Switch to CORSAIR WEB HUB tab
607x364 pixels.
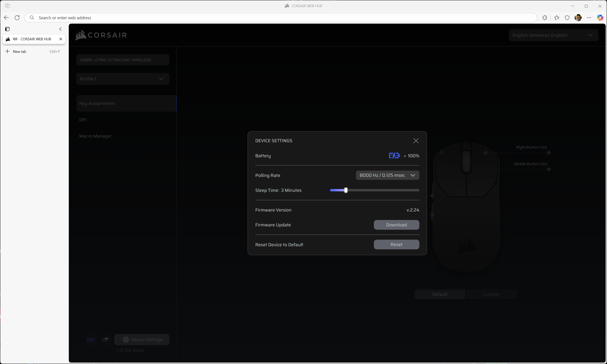point(36,39)
